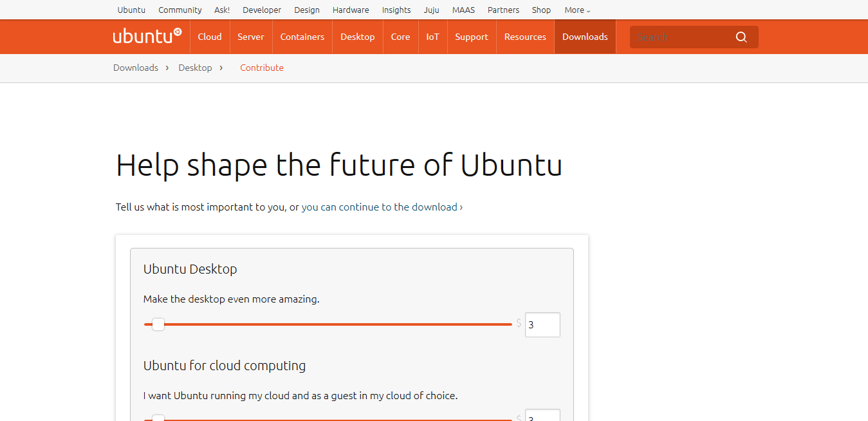Screen dimensions: 868x421
Task: Expand the More dropdown in top bar
Action: click(x=577, y=10)
